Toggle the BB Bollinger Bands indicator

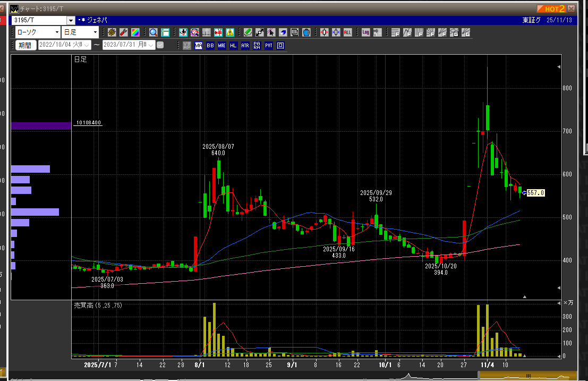coord(210,46)
